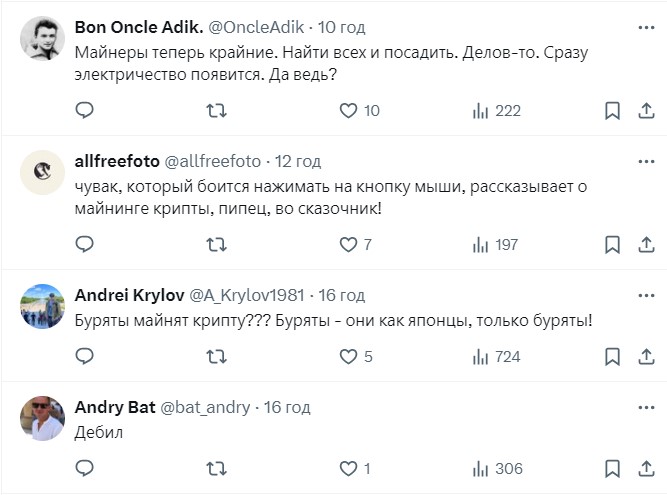The width and height of the screenshot is (667, 495).
Task: Click Andry Bat's profile avatar
Action: tap(43, 420)
